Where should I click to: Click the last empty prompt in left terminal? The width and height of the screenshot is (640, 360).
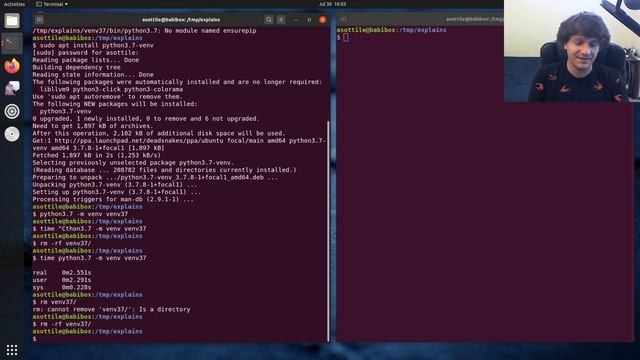[x=35, y=339]
